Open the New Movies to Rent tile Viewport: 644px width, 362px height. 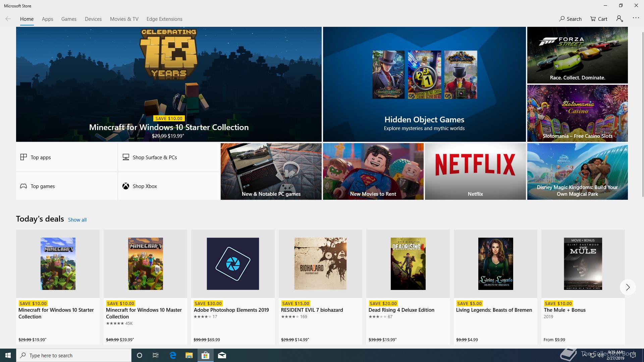point(373,172)
